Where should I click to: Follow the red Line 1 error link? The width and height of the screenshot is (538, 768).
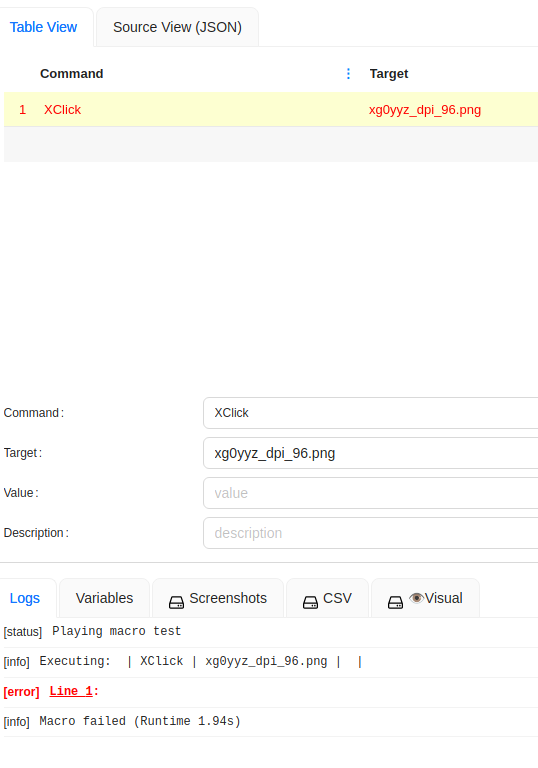[x=71, y=691]
